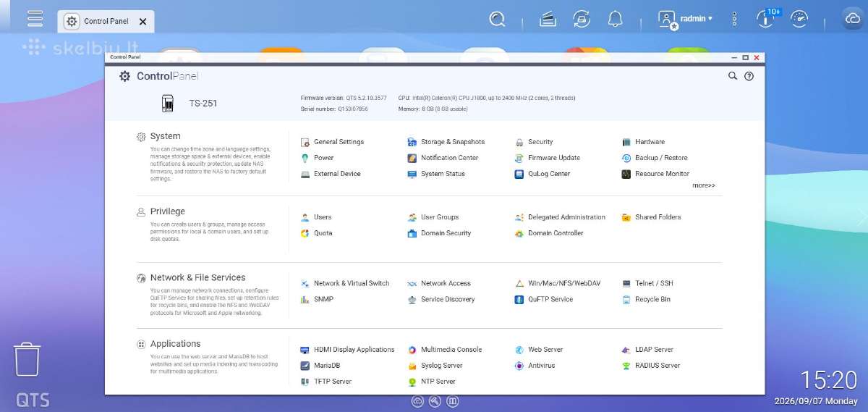Open Firmware Update
The width and height of the screenshot is (868, 412).
tap(548, 158)
